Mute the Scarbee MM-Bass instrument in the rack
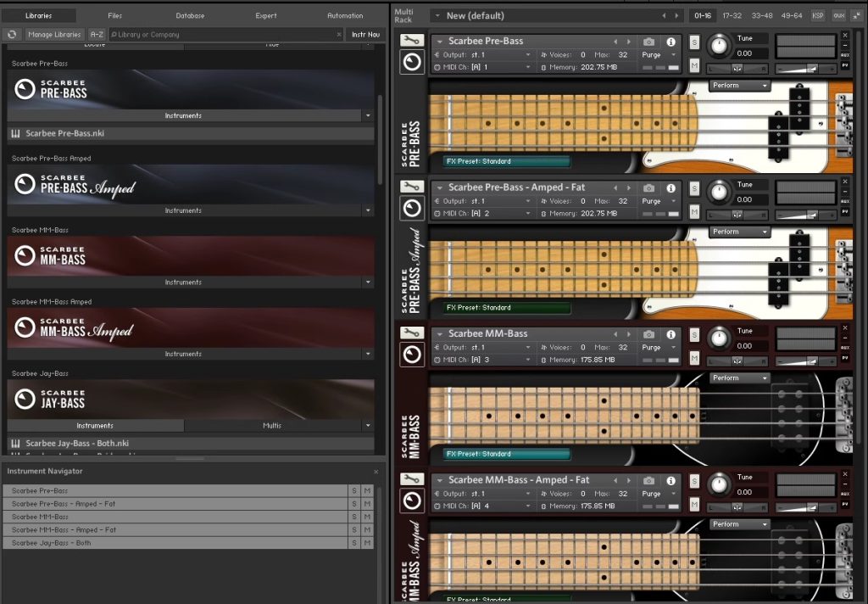Screen dimensions: 868x604 pos(694,358)
